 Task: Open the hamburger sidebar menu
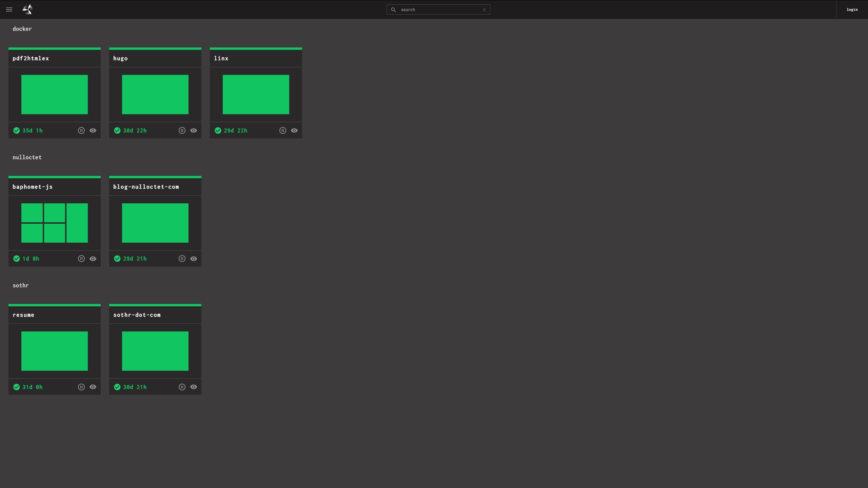pos(9,9)
